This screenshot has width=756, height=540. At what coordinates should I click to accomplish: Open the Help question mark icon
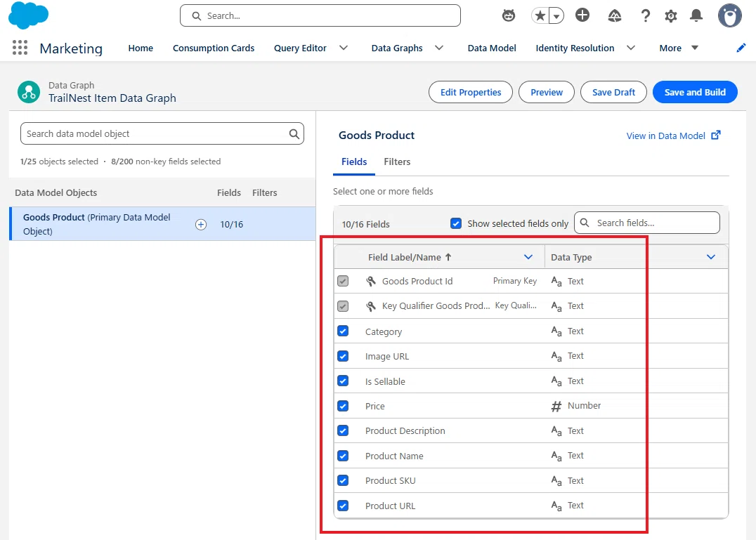pyautogui.click(x=645, y=16)
